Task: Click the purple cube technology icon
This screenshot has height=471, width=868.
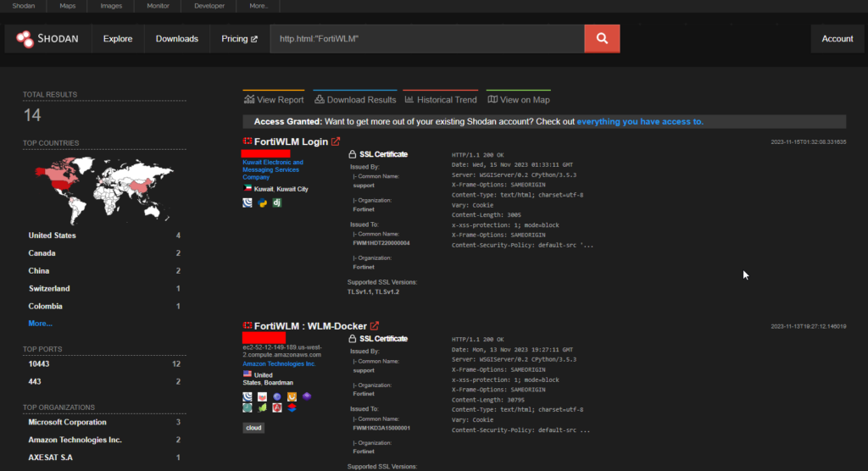Action: [x=307, y=396]
